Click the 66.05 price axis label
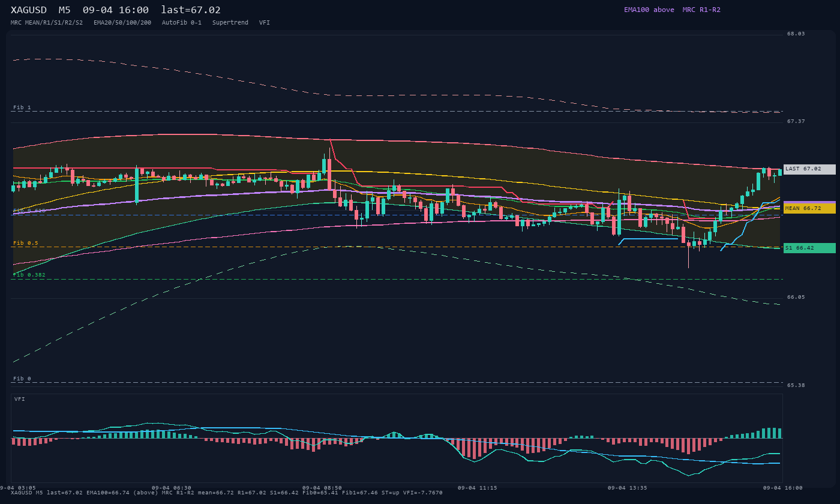The height and width of the screenshot is (504, 840). pyautogui.click(x=796, y=297)
